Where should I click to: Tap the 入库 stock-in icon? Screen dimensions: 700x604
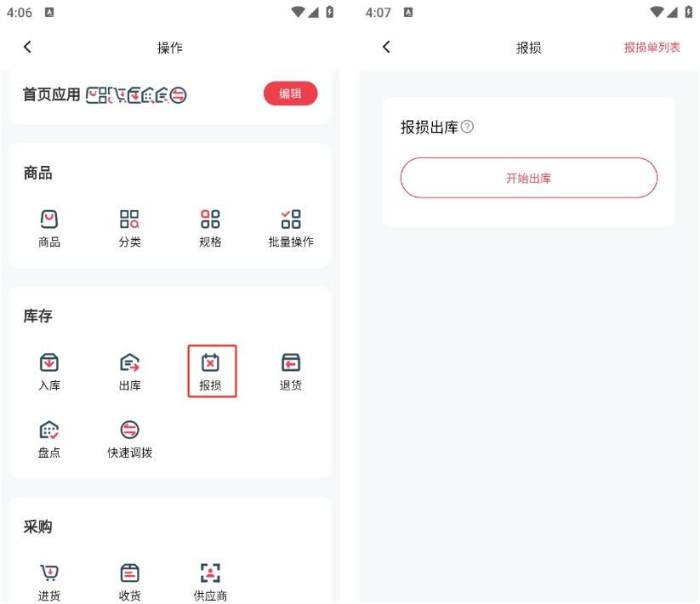point(49,363)
